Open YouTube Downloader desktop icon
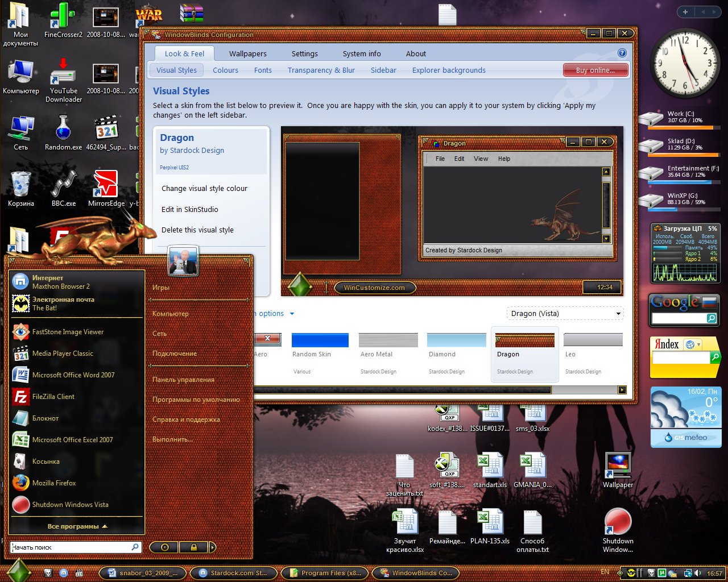The image size is (728, 582). click(x=63, y=80)
